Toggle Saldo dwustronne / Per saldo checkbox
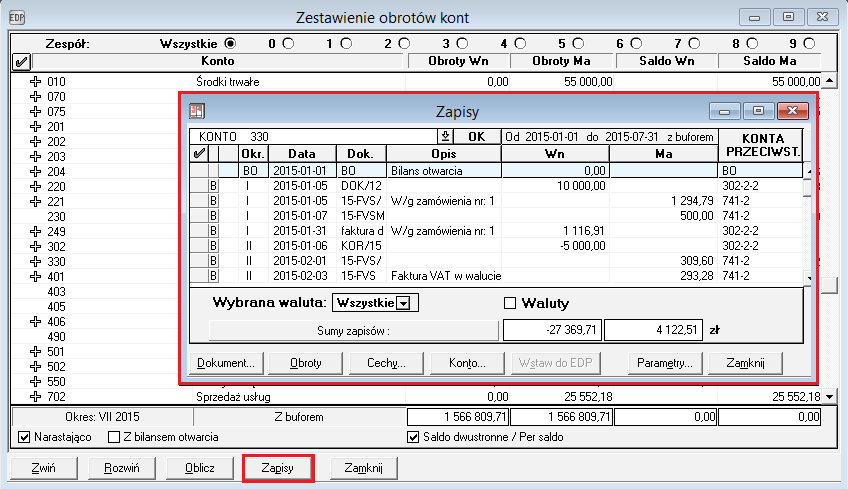Screen dimensions: 848x489 [413, 437]
